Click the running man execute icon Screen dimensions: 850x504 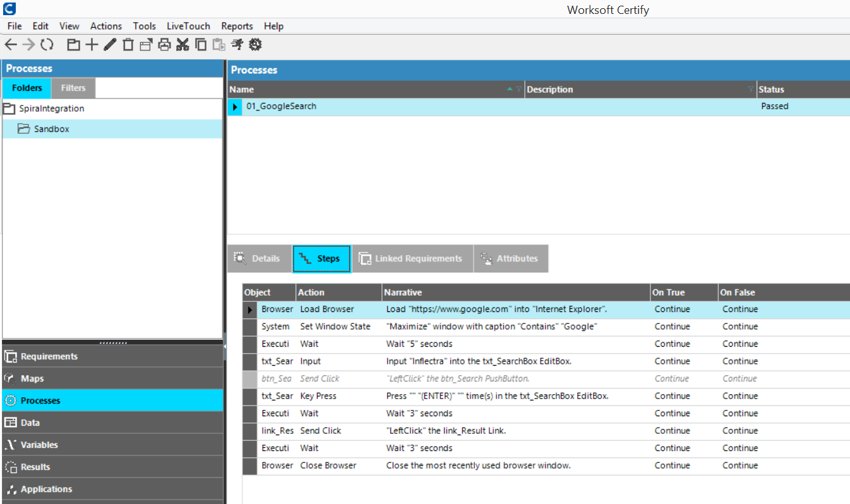pyautogui.click(x=237, y=44)
